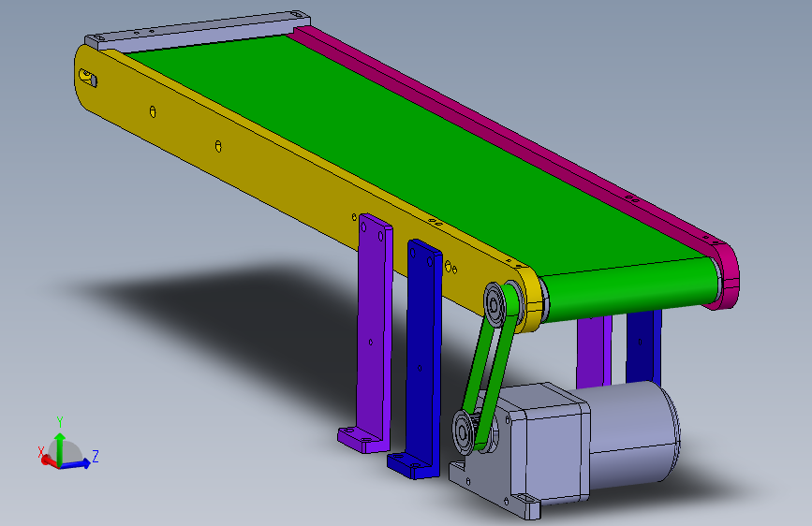
Task: Click the green Y axis on triad
Action: 60,448
